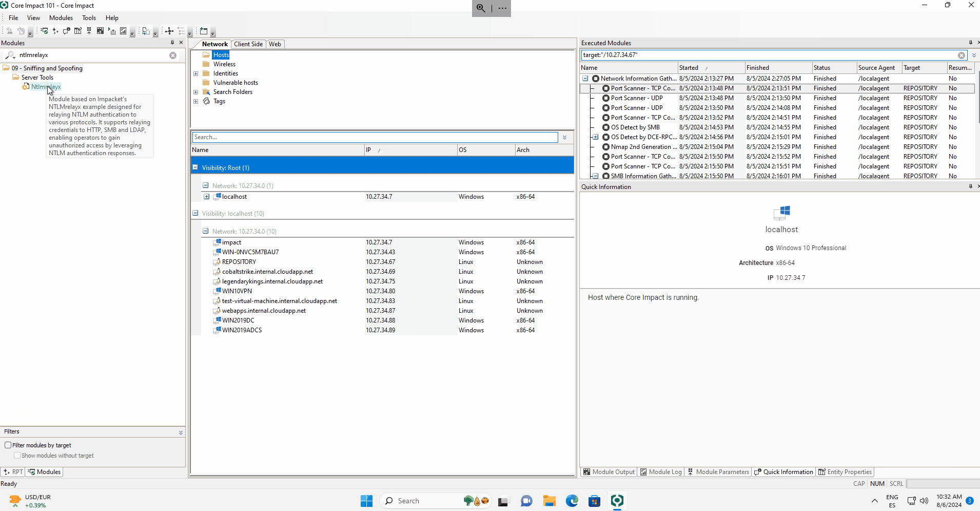Open the View menu
The image size is (980, 511).
click(x=33, y=18)
